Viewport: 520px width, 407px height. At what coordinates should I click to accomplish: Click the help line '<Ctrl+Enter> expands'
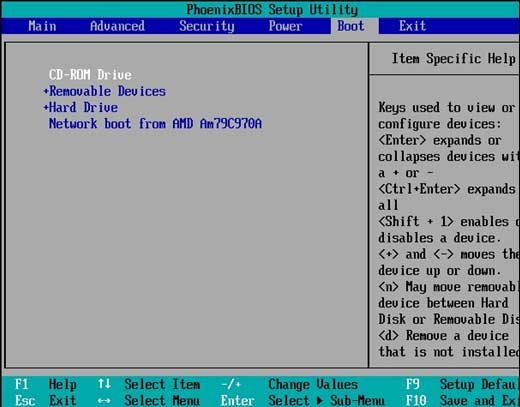pyautogui.click(x=447, y=189)
